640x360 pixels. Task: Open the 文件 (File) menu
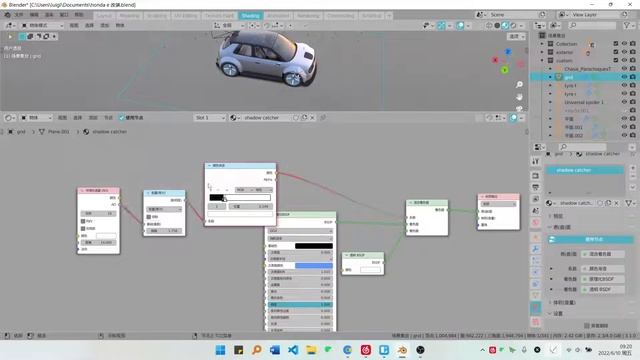pos(19,15)
